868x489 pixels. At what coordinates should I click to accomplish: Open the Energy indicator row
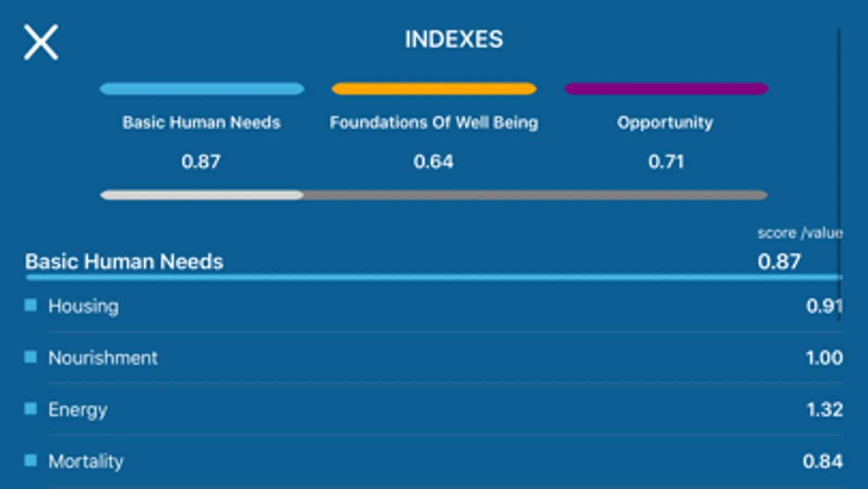tap(434, 409)
